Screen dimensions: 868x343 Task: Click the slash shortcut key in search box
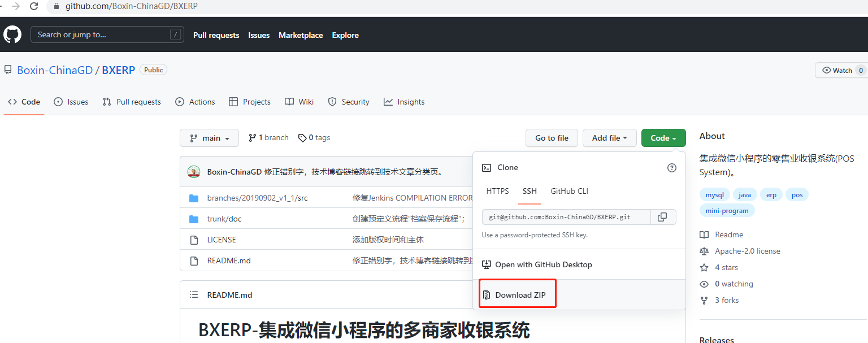176,34
